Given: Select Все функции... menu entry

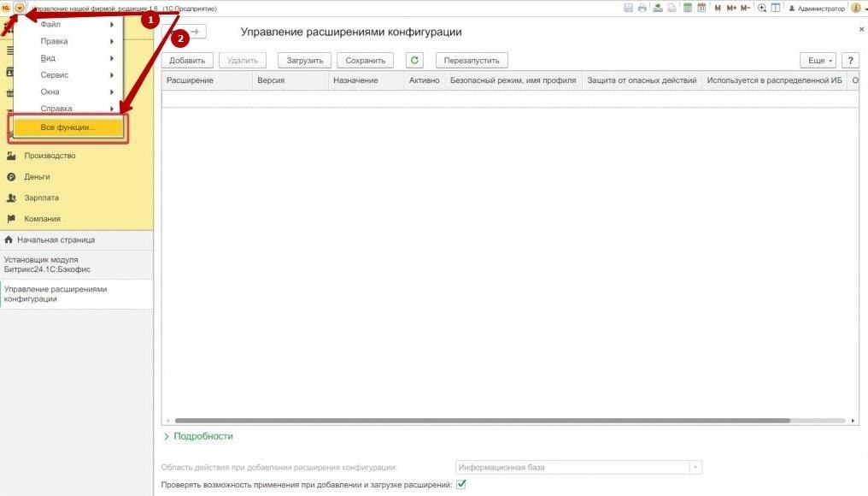Looking at the screenshot, I should [68, 127].
